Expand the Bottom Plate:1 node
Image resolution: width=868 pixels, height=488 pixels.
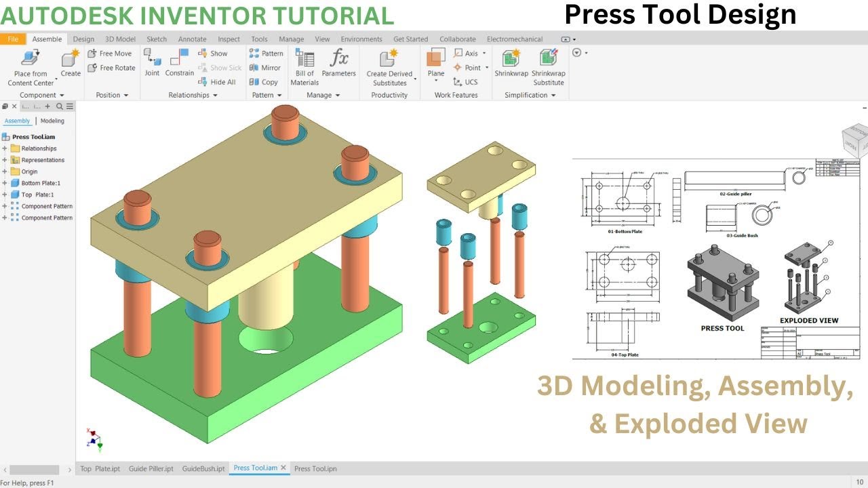tap(5, 183)
